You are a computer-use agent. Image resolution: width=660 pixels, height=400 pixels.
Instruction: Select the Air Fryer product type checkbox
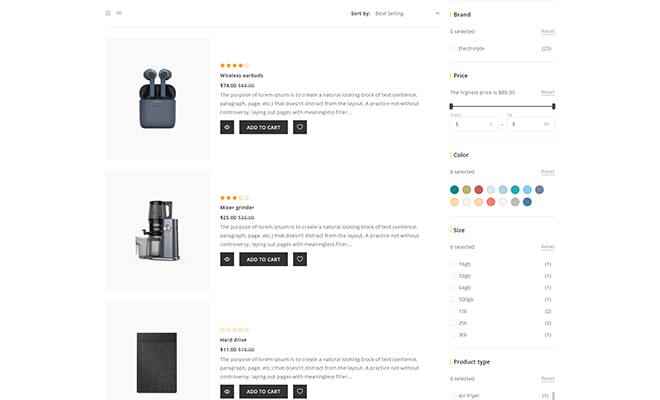click(x=453, y=395)
